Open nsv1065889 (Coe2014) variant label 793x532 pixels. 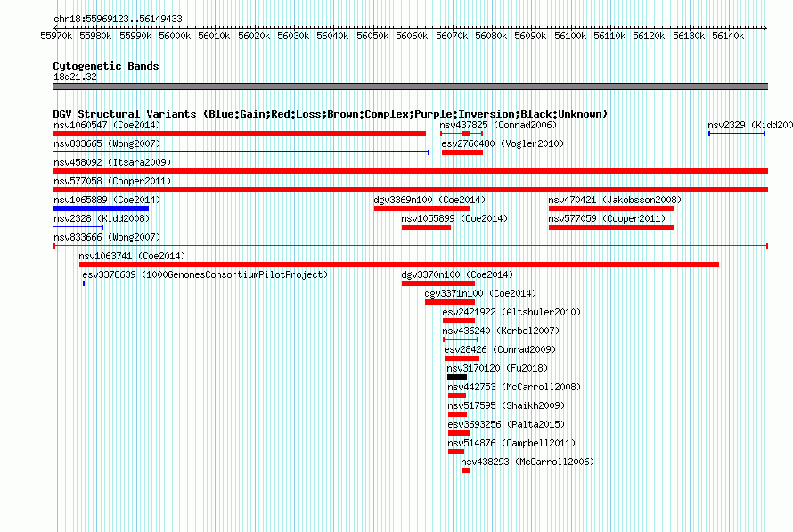107,200
